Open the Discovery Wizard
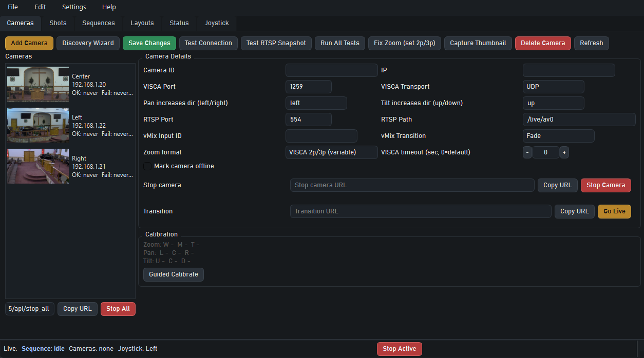This screenshot has width=644, height=358. point(88,43)
